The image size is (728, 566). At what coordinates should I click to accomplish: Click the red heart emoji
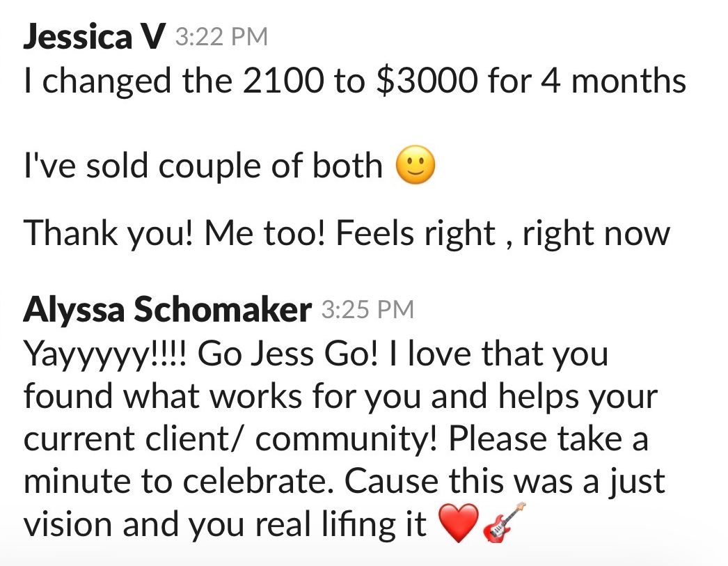pyautogui.click(x=459, y=523)
